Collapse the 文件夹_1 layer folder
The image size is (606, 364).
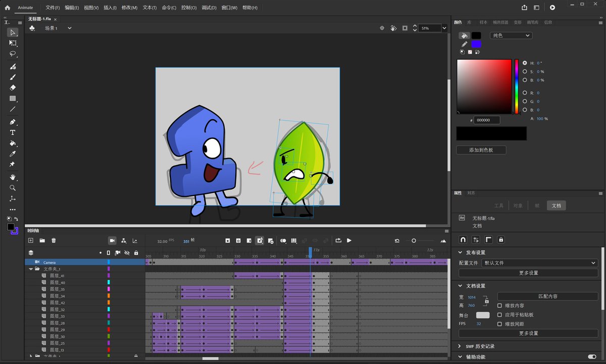coord(30,269)
